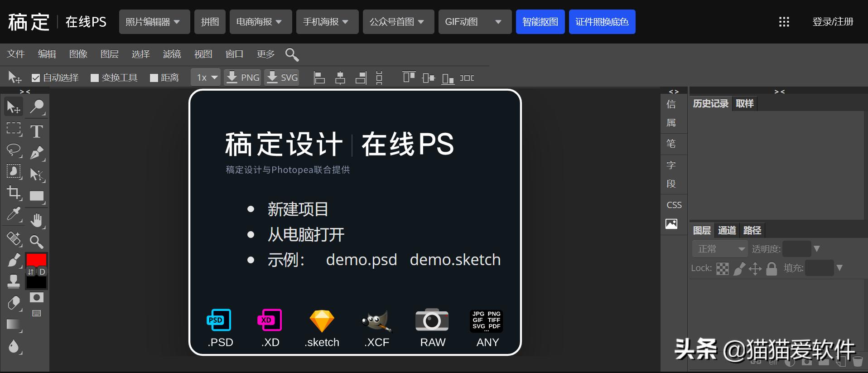This screenshot has width=868, height=373.
Task: Toggle lock image pixels brush icon
Action: [x=739, y=269]
